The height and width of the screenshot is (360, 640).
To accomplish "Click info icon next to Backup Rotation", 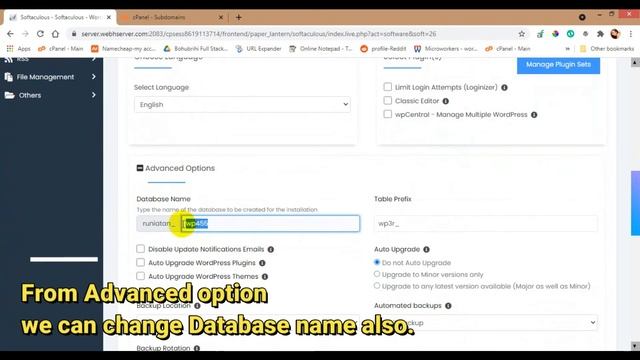I will (x=197, y=348).
